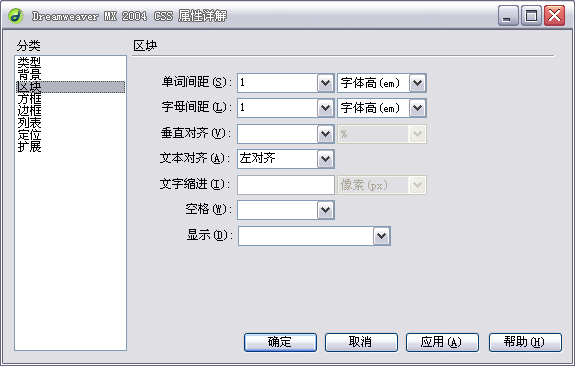Expand the 字母间距 value dropdown
575x366 pixels.
(x=325, y=108)
